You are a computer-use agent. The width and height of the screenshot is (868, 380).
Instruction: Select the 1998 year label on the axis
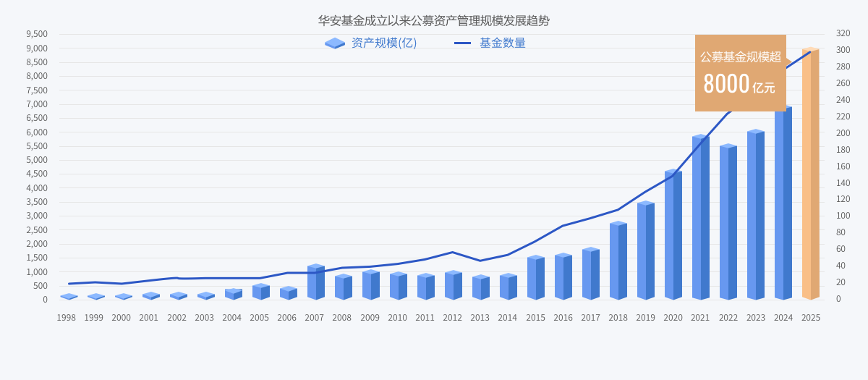click(x=66, y=318)
